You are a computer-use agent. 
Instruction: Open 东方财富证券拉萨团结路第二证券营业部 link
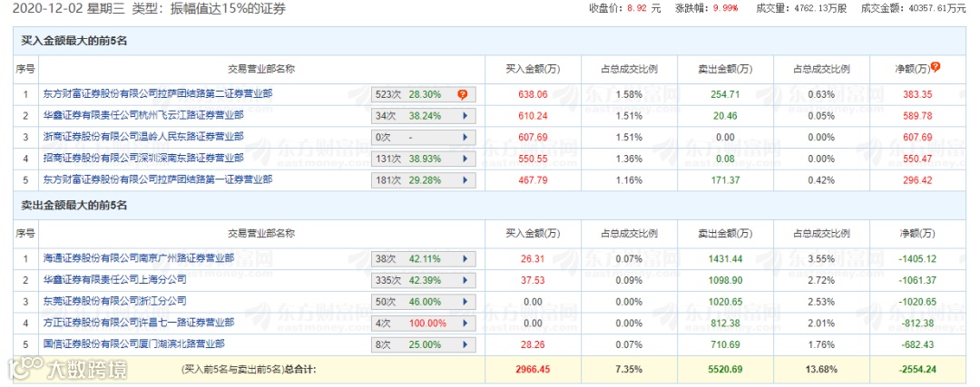click(158, 94)
